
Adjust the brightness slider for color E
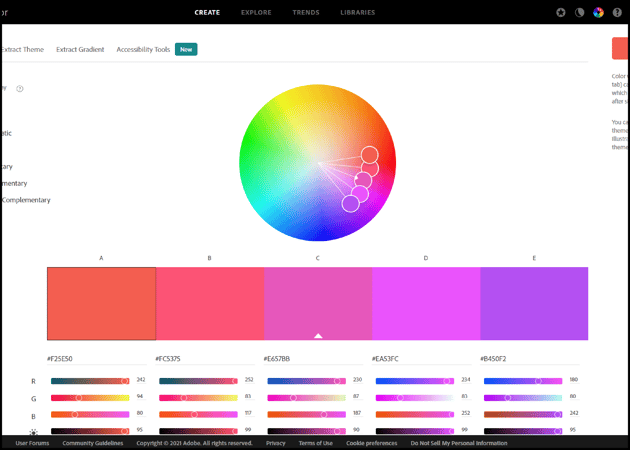pos(523,431)
